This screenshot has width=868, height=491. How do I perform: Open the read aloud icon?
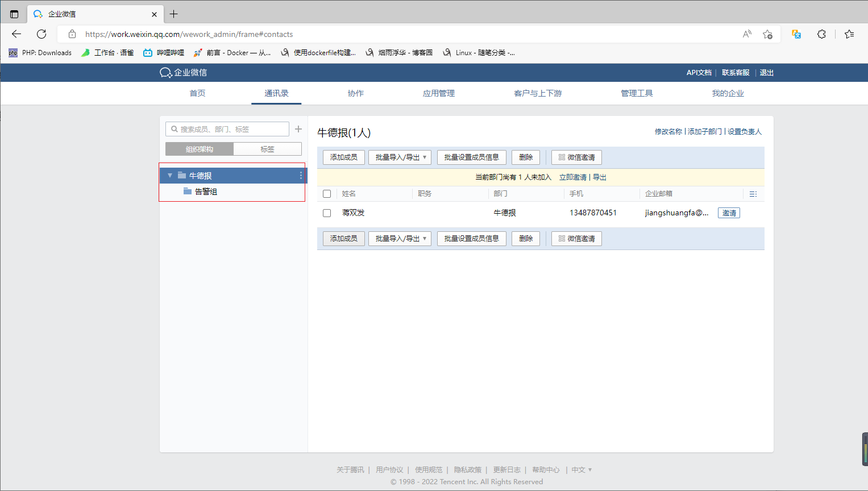tap(747, 34)
